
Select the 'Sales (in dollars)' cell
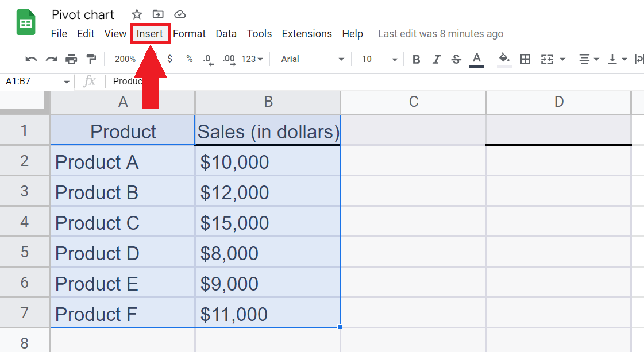268,130
